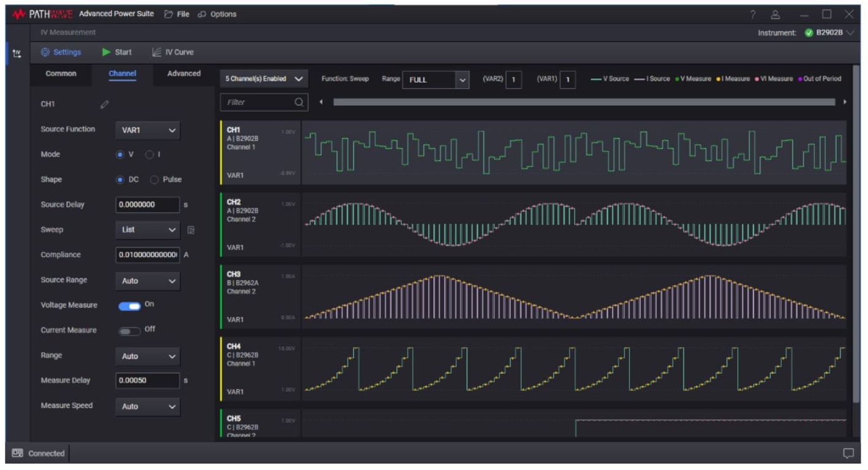
Task: Expand 5 Channel(s) Enabled dropdown
Action: 264,79
